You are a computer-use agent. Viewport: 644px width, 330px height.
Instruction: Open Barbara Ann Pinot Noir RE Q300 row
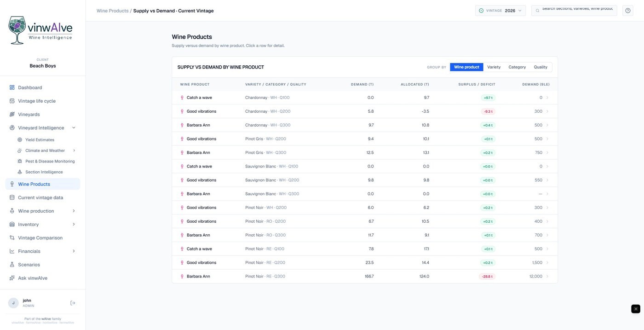pos(365,276)
